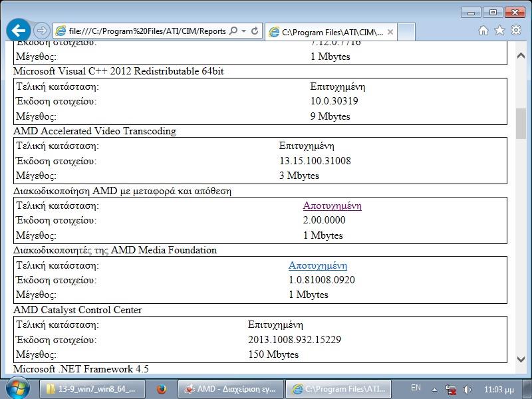This screenshot has height=399, width=532.
Task: Click the forward navigation arrow
Action: click(42, 31)
